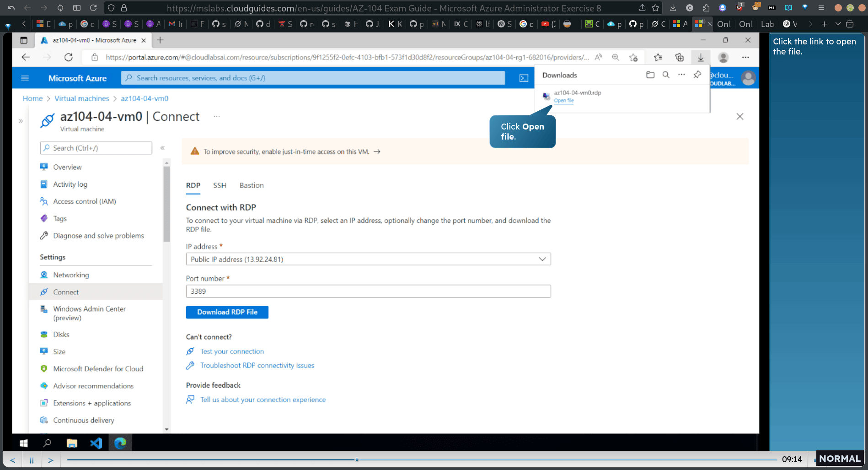Open Visual Studio Code from taskbar

tap(96, 443)
